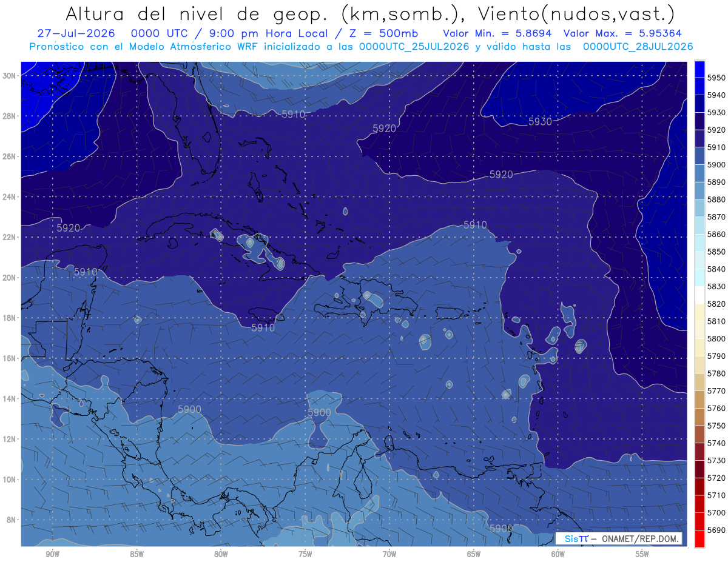Click the 5820 color scale label
728x562 pixels.
[x=716, y=304]
